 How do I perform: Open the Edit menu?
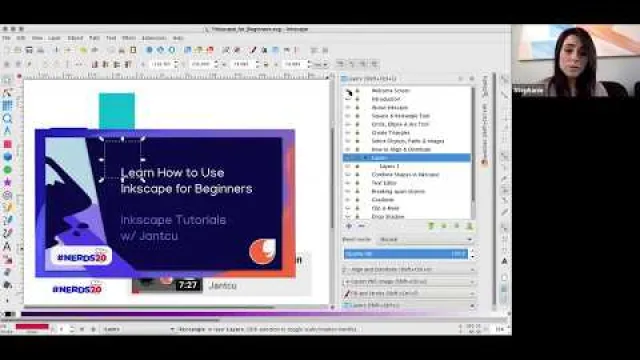pyautogui.click(x=21, y=38)
